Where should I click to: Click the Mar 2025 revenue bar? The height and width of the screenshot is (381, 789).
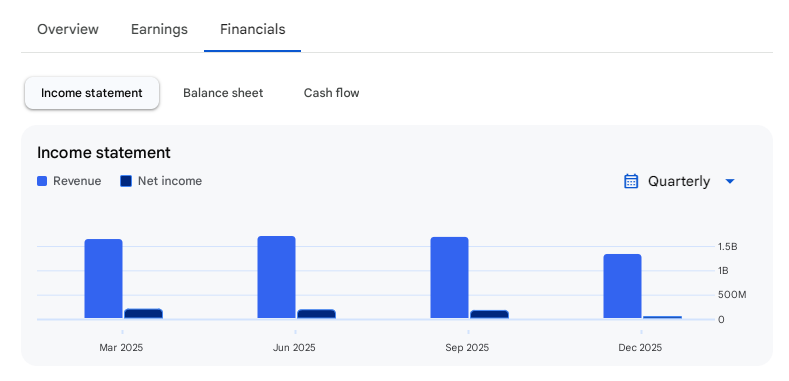click(x=104, y=279)
